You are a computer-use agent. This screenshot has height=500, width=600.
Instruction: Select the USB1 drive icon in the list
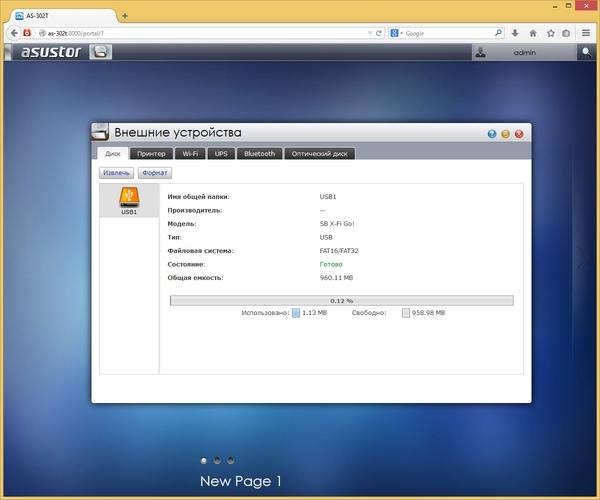pyautogui.click(x=129, y=200)
